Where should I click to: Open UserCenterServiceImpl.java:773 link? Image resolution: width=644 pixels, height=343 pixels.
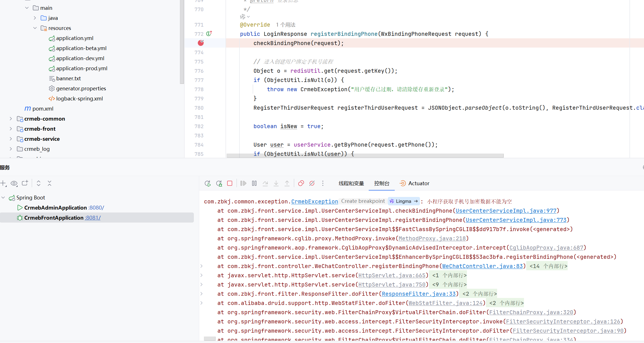[x=516, y=220]
